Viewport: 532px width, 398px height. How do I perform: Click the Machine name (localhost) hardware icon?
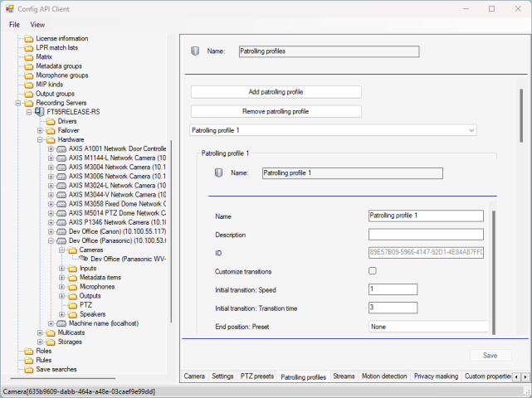click(x=61, y=323)
